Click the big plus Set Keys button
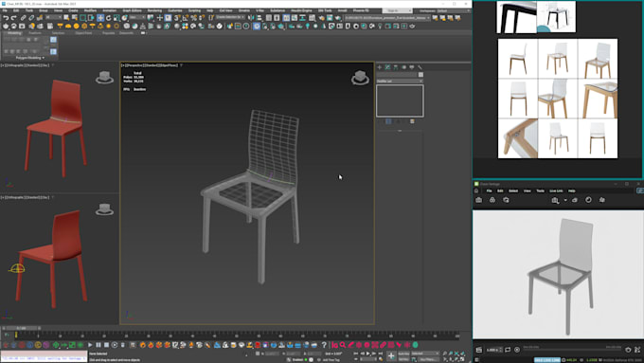The width and height of the screenshot is (644, 363). point(391,356)
